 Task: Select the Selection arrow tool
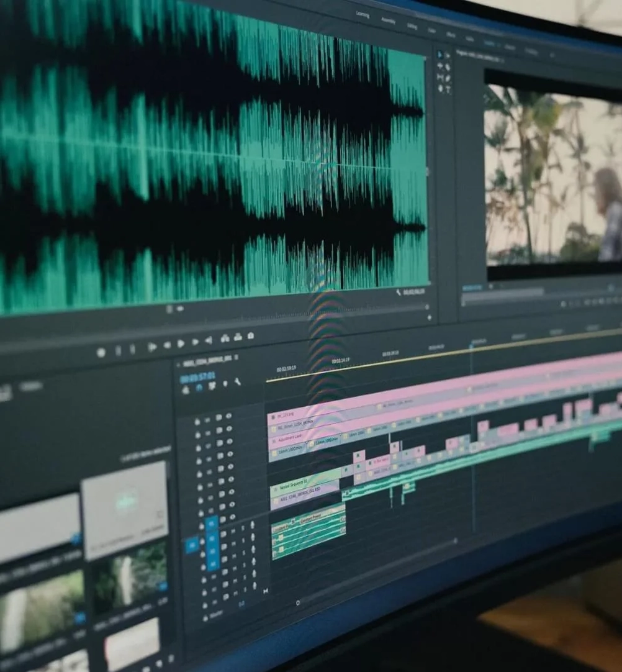439,55
